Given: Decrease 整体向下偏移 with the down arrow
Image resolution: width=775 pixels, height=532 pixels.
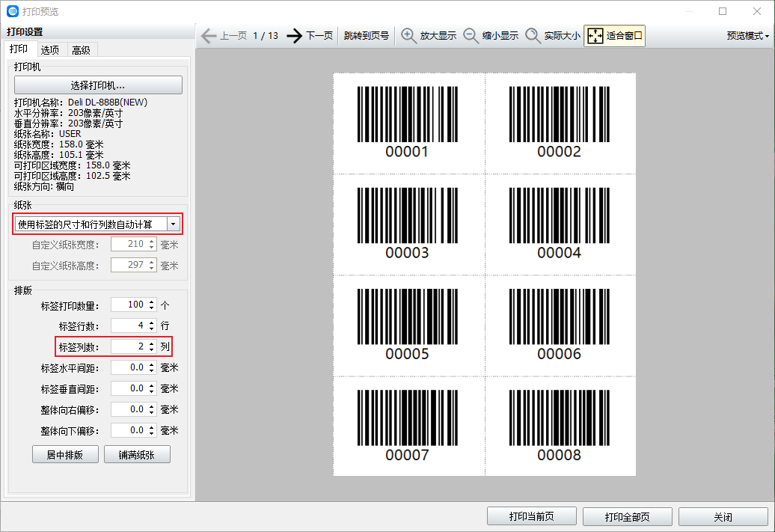Looking at the screenshot, I should point(152,434).
